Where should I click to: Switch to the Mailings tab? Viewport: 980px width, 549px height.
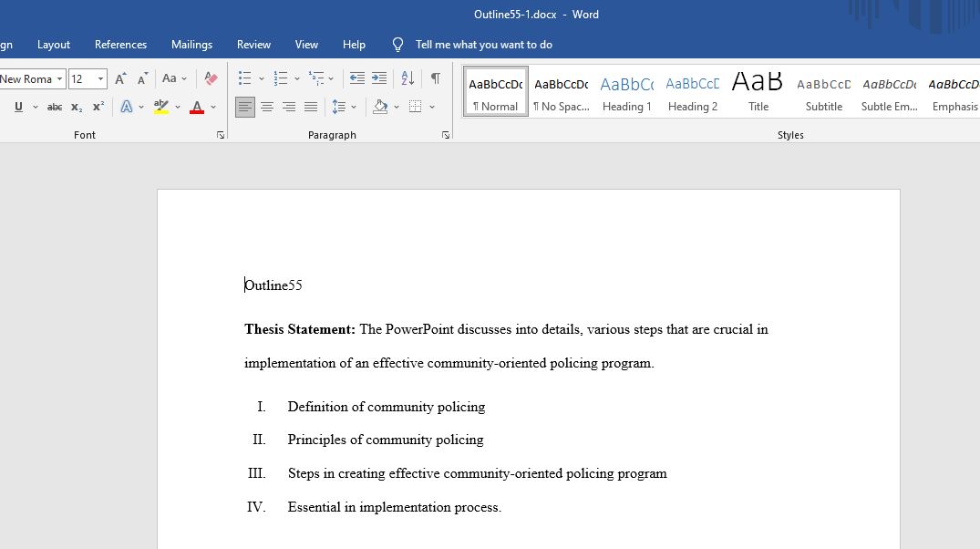[x=191, y=45]
